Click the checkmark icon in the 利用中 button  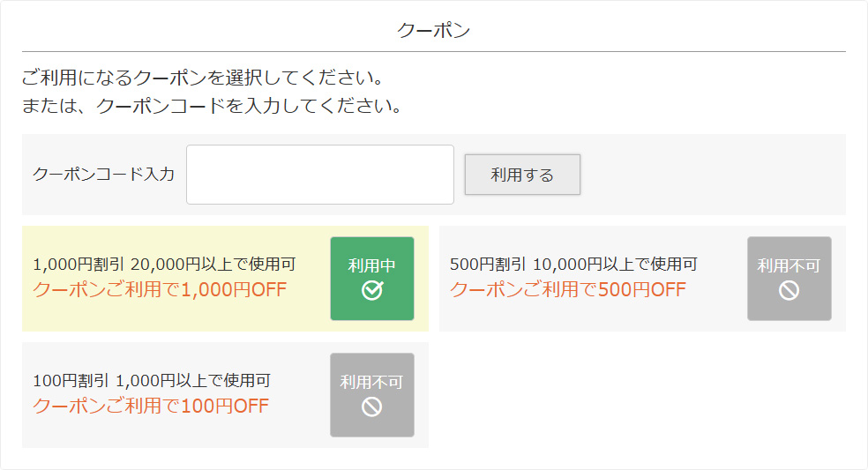tap(372, 290)
